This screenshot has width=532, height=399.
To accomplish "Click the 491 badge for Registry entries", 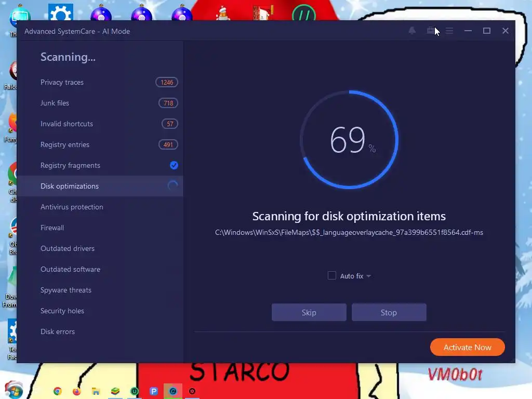I will [168, 144].
